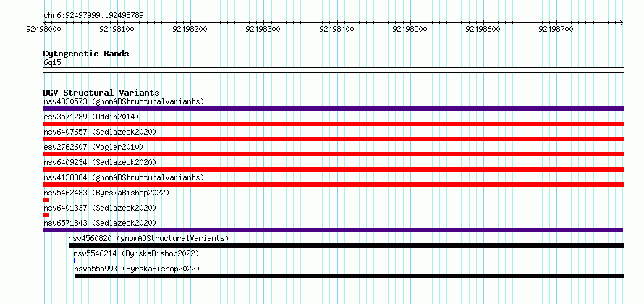
Task: Select the red bar under esv2762607
Action: (333, 154)
